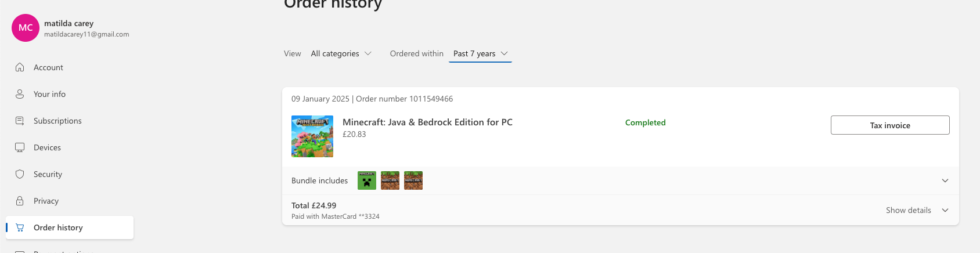The image size is (980, 253).
Task: Click the Minecraft game cover thumbnail
Action: (x=312, y=136)
